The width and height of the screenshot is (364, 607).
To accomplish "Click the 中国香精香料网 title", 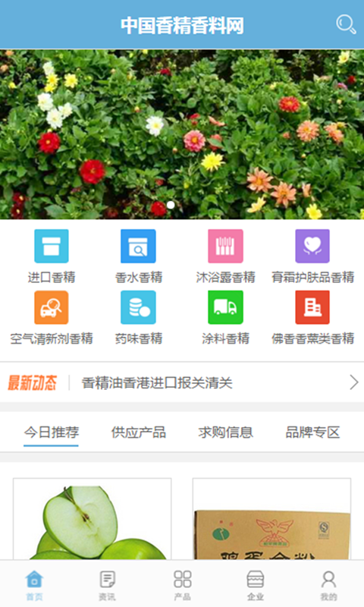I will [x=182, y=26].
